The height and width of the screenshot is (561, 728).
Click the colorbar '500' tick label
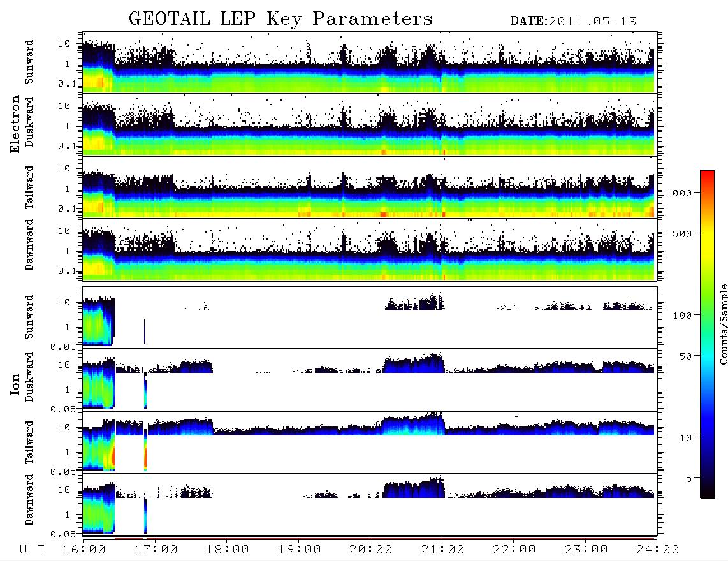683,233
